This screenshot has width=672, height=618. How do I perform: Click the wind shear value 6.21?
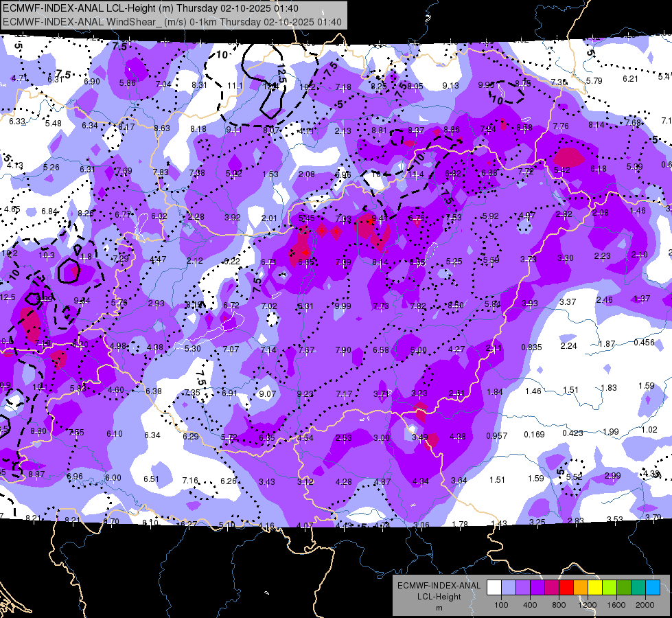(x=630, y=79)
